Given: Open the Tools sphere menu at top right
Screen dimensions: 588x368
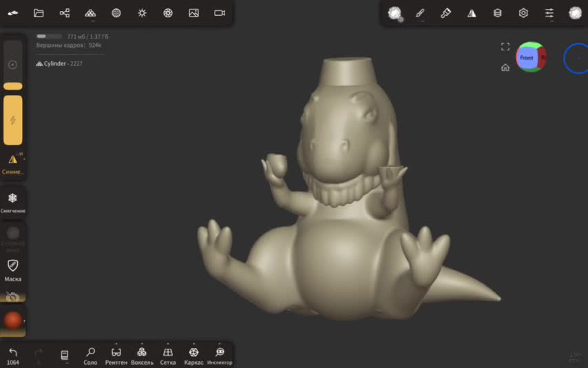Looking at the screenshot, I should point(575,13).
